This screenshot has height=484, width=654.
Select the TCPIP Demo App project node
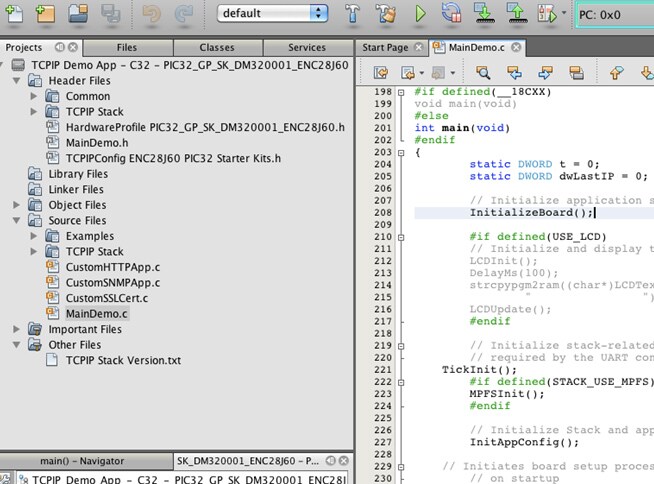(190, 66)
